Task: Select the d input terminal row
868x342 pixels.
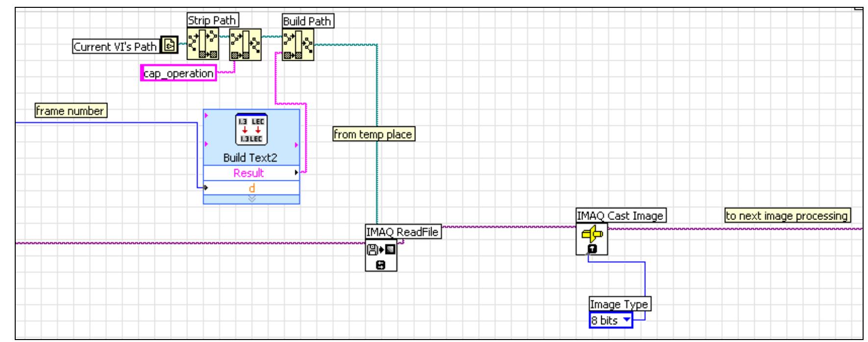Action: tap(252, 188)
